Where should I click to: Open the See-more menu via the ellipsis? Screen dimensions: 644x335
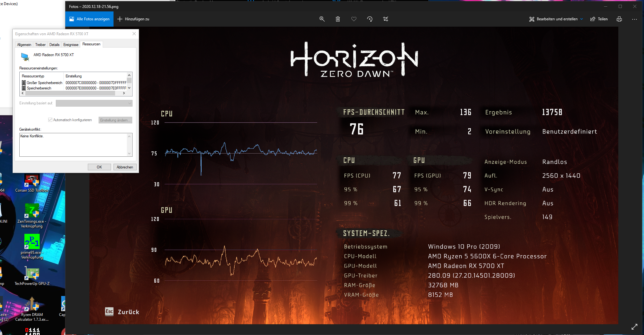pos(634,19)
